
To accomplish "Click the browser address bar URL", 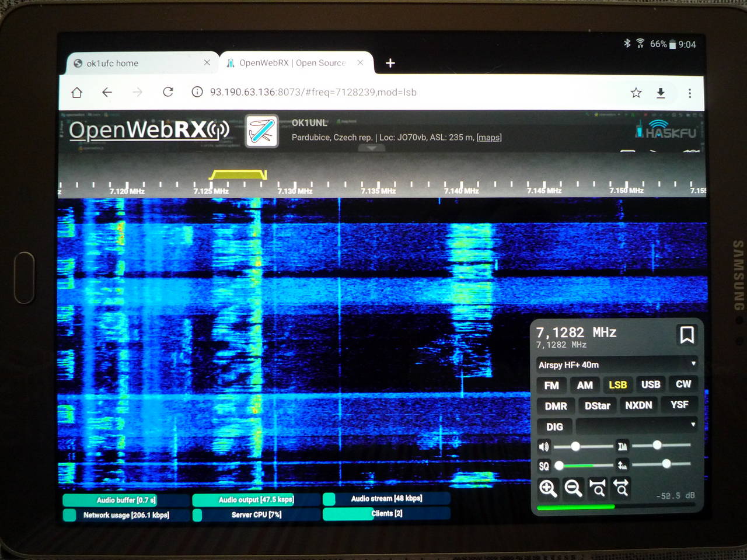I will [313, 92].
